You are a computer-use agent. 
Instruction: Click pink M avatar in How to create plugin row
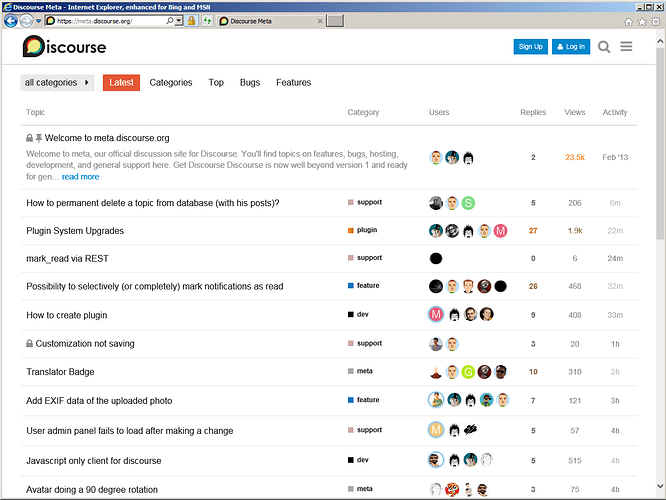pos(436,314)
